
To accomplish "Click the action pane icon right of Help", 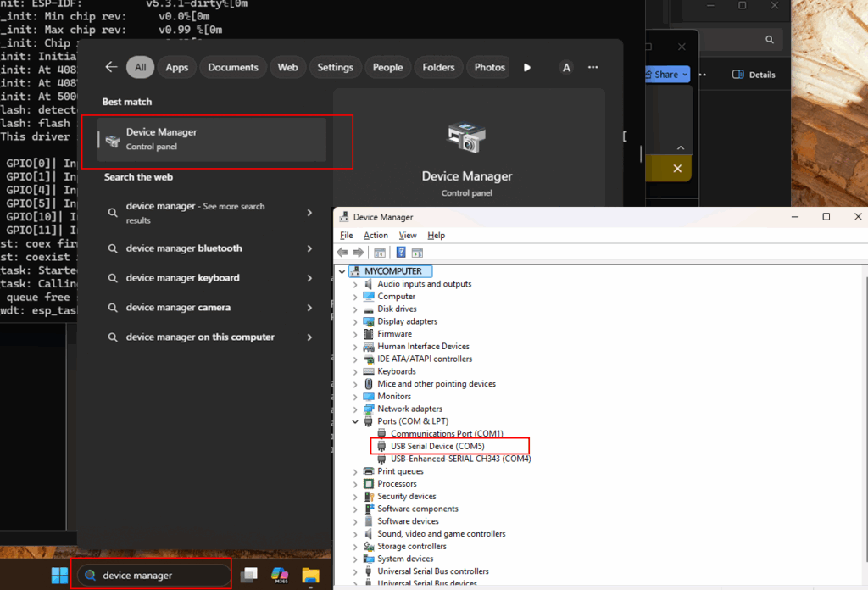I will (417, 253).
